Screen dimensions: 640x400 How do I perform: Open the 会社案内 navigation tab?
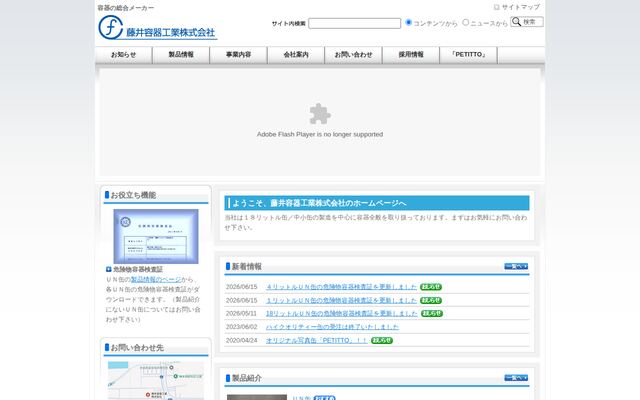click(296, 55)
